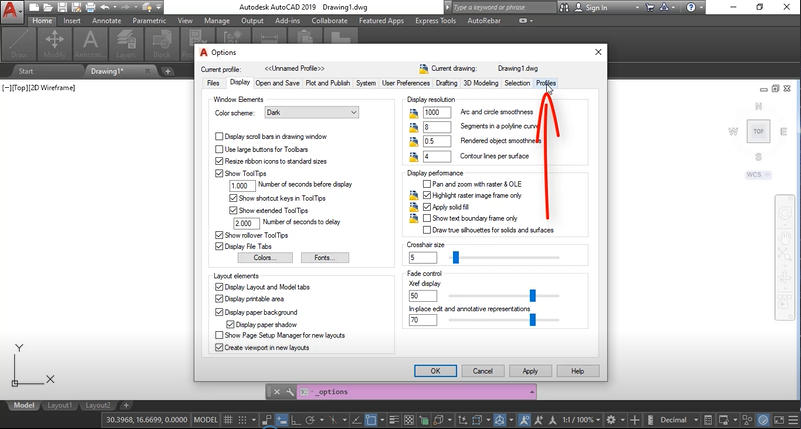Expand the Help dropdown arrow
Viewport: 801px width, 429px height.
701,8
